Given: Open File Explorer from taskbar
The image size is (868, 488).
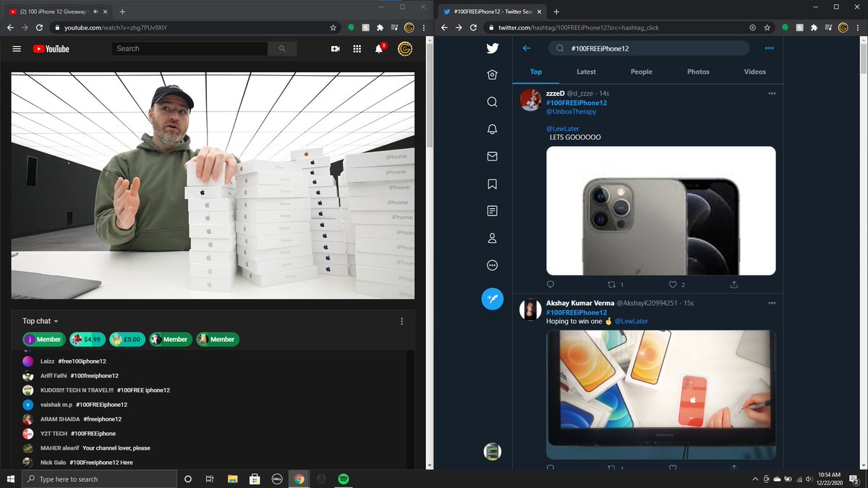Looking at the screenshot, I should (232, 479).
